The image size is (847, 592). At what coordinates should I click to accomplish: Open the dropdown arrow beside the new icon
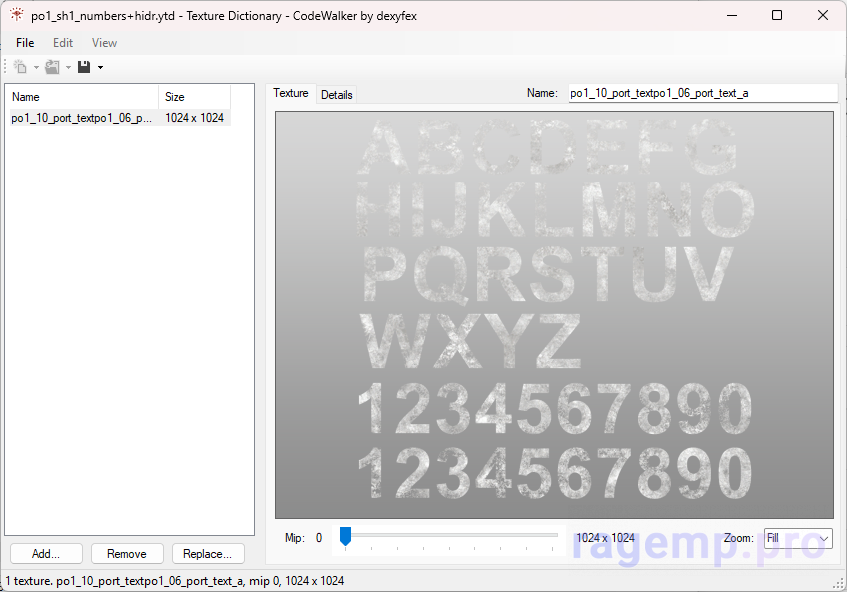(36, 68)
